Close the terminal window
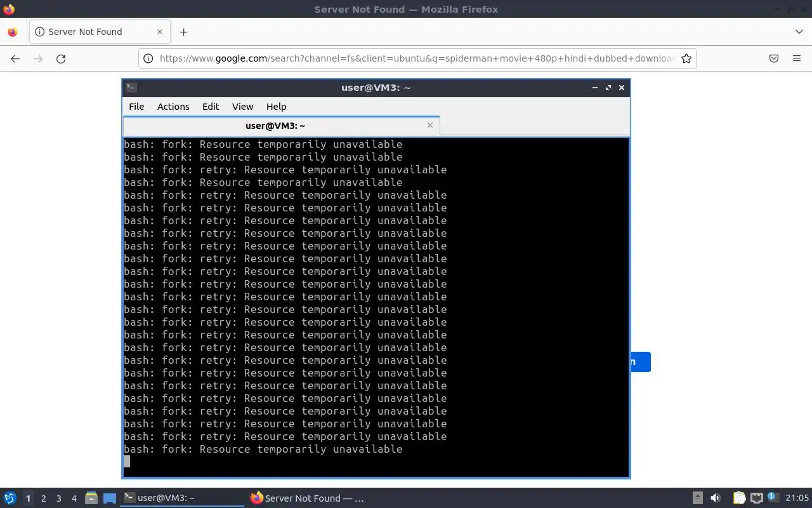Screen dimensions: 812x508 click(x=622, y=88)
